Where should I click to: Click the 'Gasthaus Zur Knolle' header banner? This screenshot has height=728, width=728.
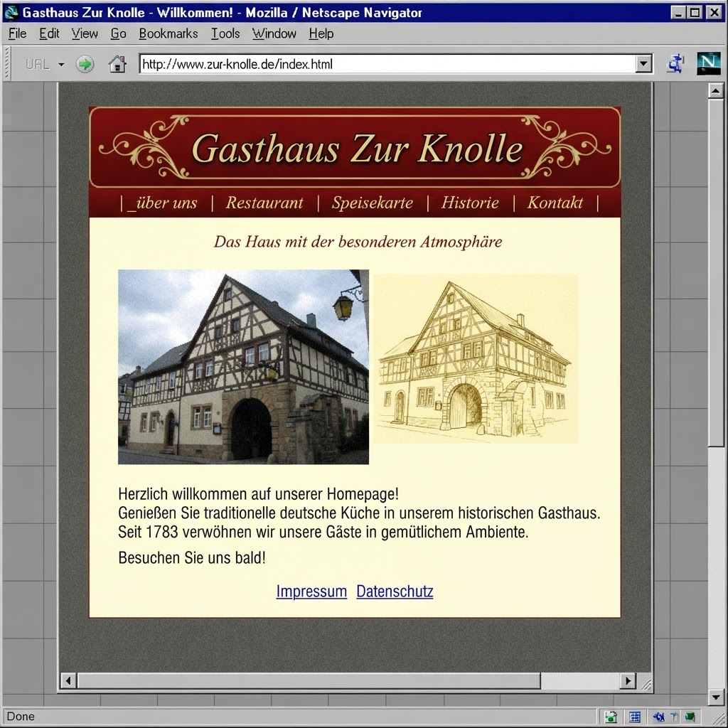click(x=355, y=148)
